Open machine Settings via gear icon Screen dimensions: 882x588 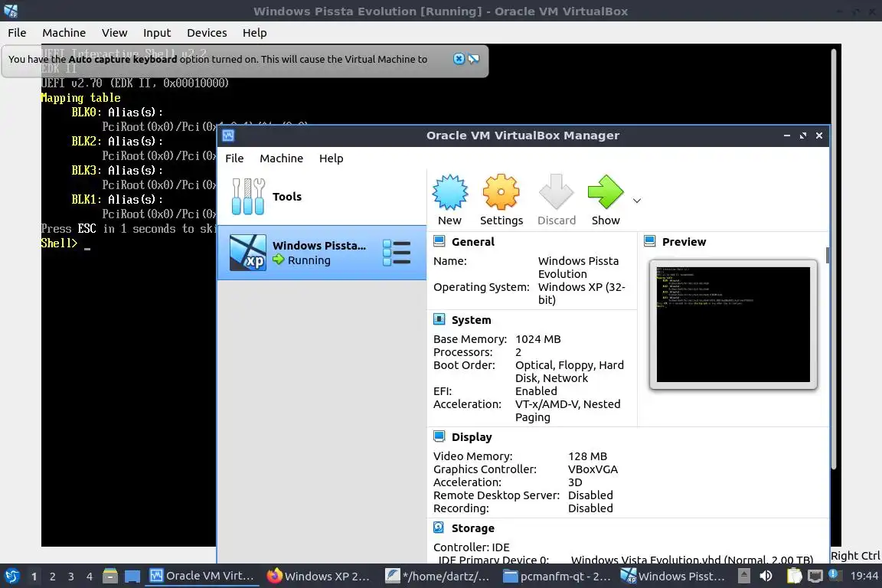[x=501, y=192]
